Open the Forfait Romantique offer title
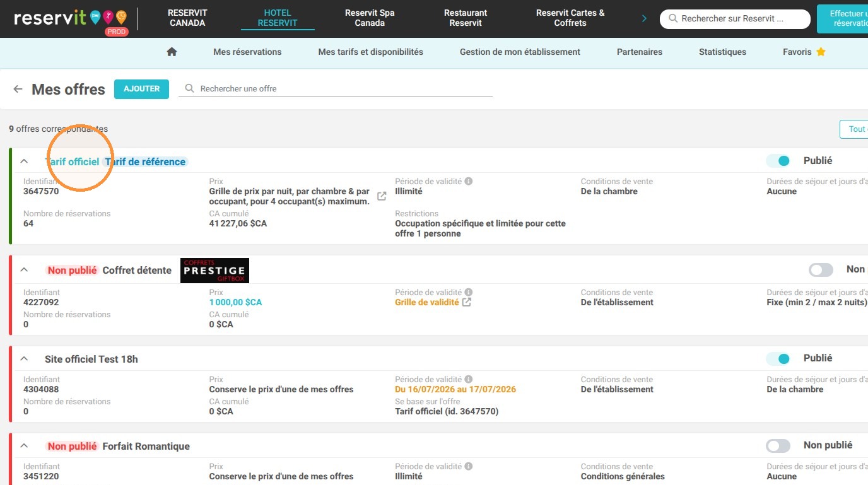The height and width of the screenshot is (485, 868). (146, 446)
